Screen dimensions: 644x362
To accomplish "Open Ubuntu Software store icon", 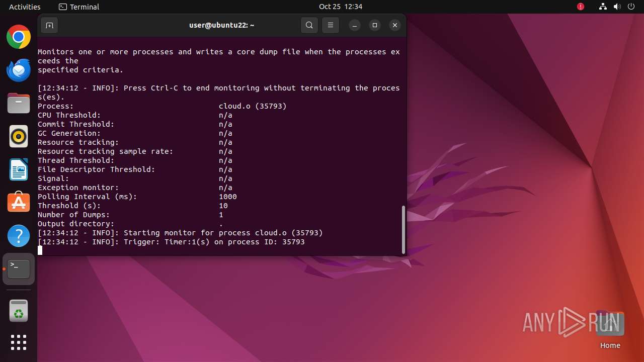I will coord(19,203).
